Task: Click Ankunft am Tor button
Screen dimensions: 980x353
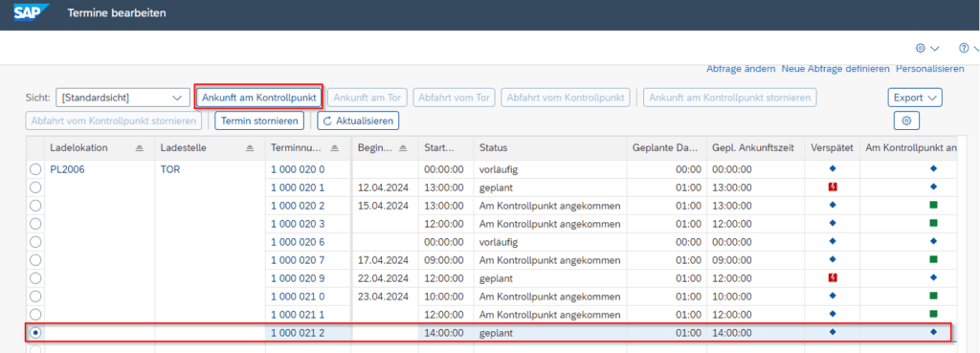Action: pos(367,98)
